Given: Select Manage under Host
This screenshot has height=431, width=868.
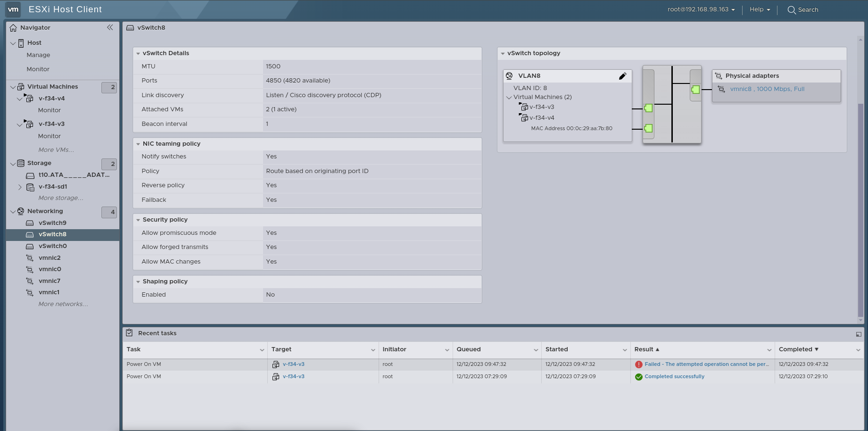Looking at the screenshot, I should (38, 55).
